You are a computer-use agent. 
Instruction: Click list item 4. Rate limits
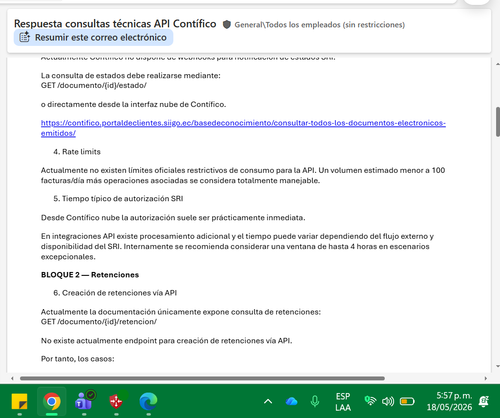pos(77,152)
